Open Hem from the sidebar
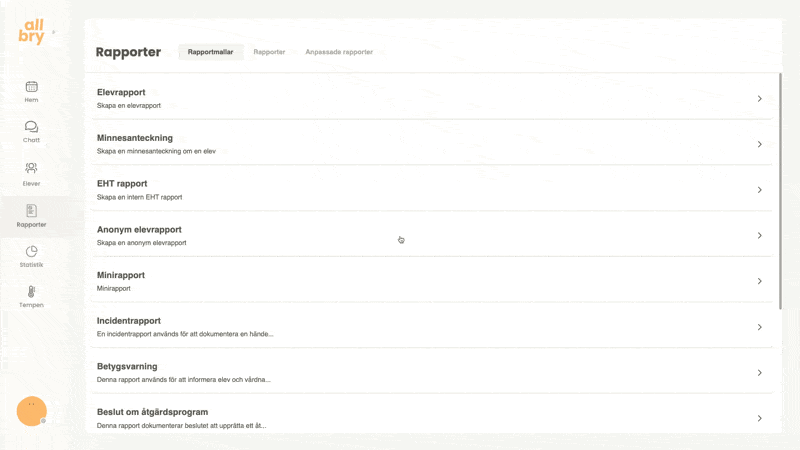The image size is (800, 450). click(x=31, y=90)
